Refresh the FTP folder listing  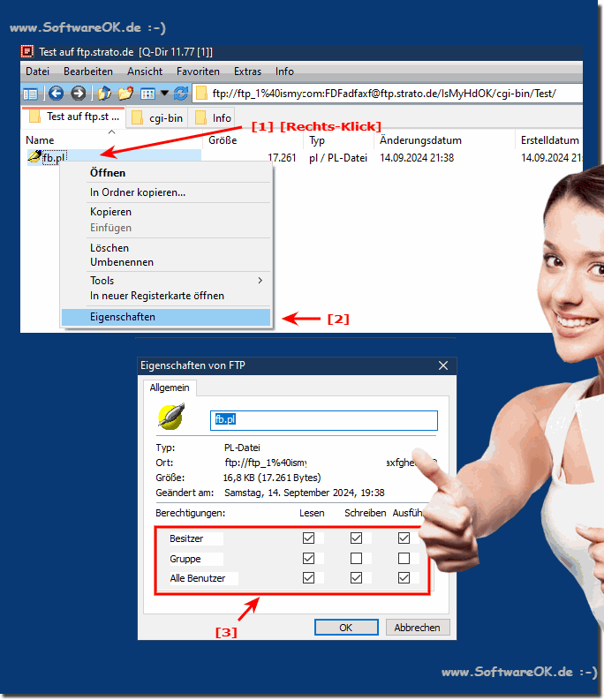pyautogui.click(x=181, y=94)
